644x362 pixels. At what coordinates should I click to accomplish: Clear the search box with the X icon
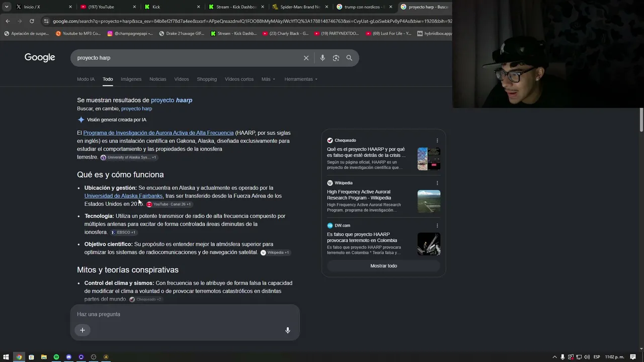tap(306, 58)
